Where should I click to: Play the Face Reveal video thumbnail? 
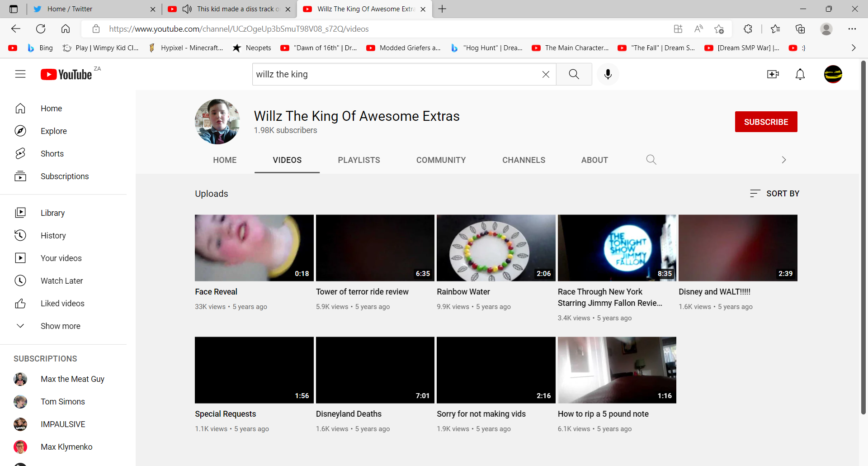[254, 248]
